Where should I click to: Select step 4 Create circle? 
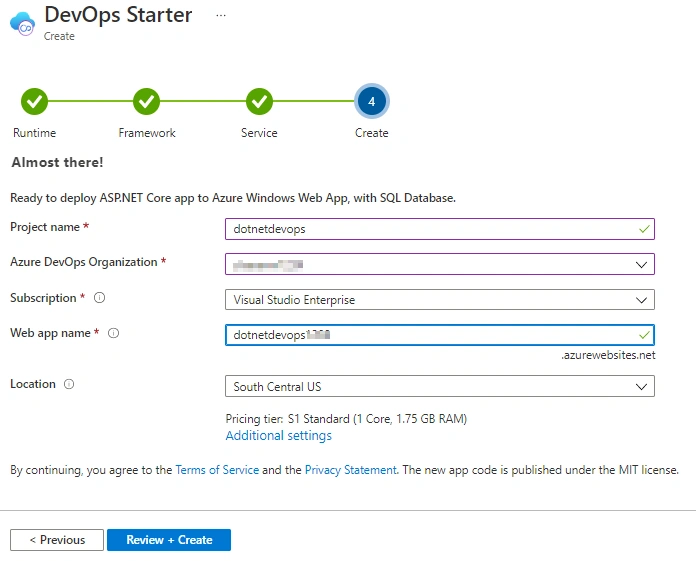372,101
